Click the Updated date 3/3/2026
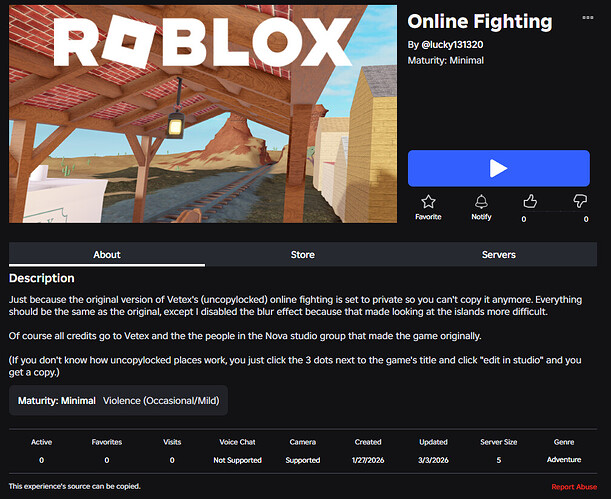The height and width of the screenshot is (499, 611). tap(433, 460)
